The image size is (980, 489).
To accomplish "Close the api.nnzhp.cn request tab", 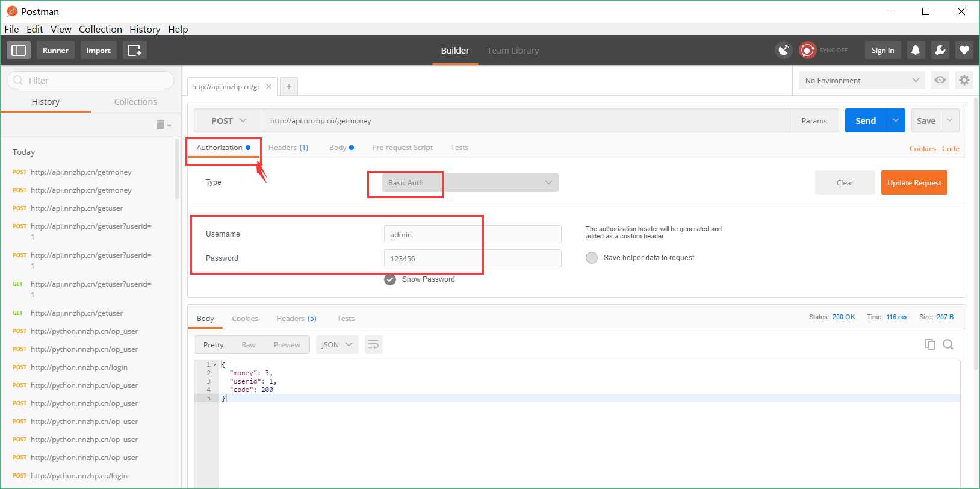I will [x=268, y=87].
